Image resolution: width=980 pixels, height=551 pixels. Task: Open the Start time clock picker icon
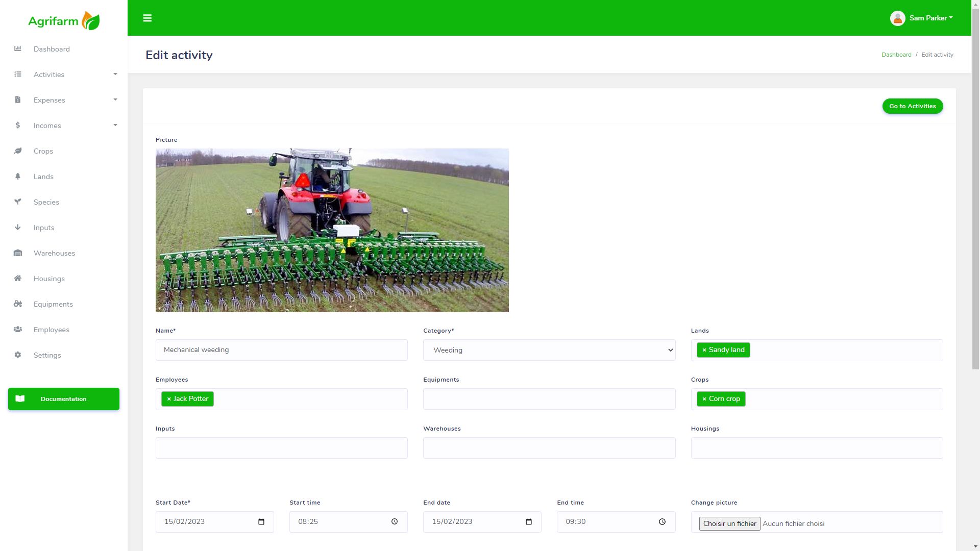coord(395,522)
